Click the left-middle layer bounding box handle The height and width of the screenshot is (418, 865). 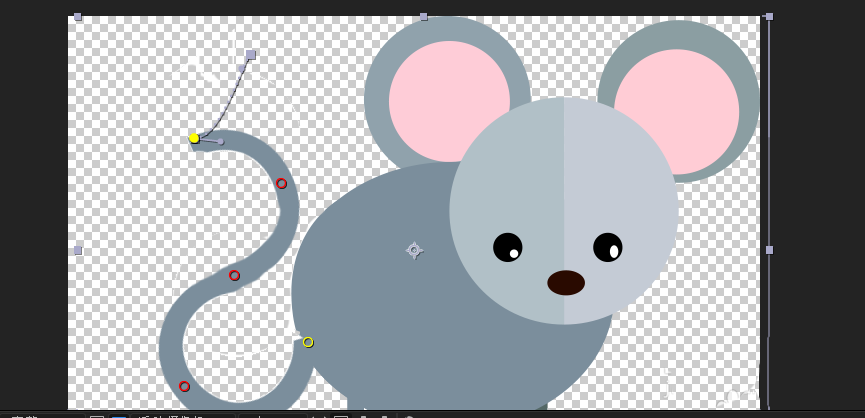pyautogui.click(x=77, y=250)
